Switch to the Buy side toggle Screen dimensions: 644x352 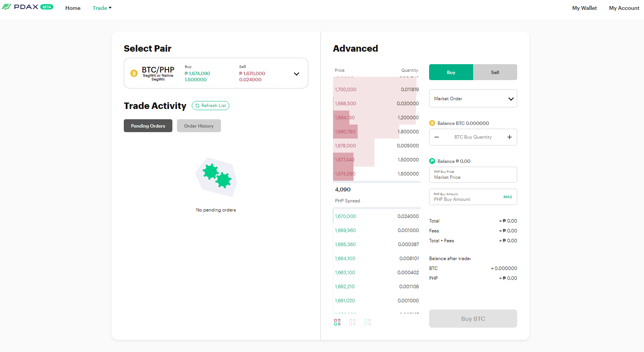[451, 72]
